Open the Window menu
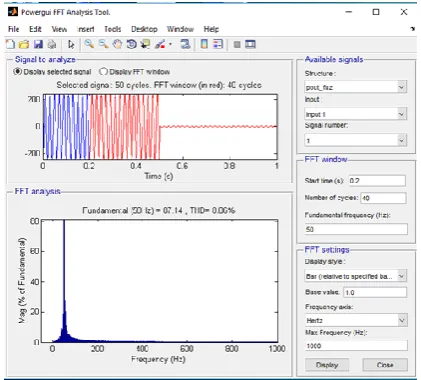The height and width of the screenshot is (380, 421). click(180, 29)
